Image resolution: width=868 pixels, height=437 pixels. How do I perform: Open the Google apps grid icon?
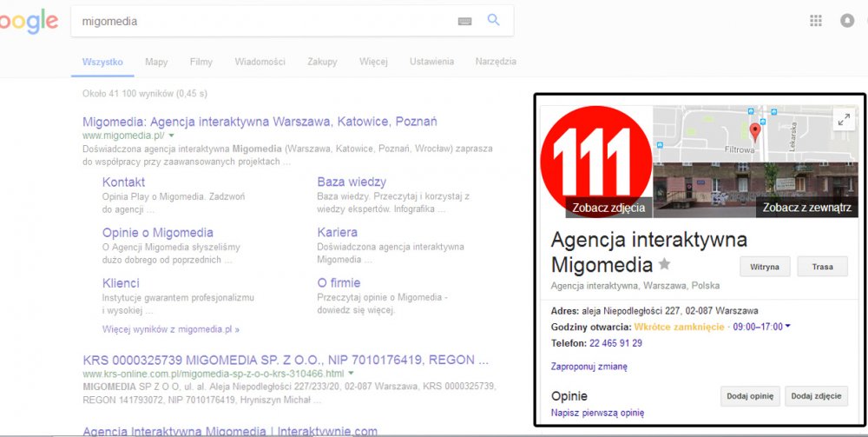(816, 21)
